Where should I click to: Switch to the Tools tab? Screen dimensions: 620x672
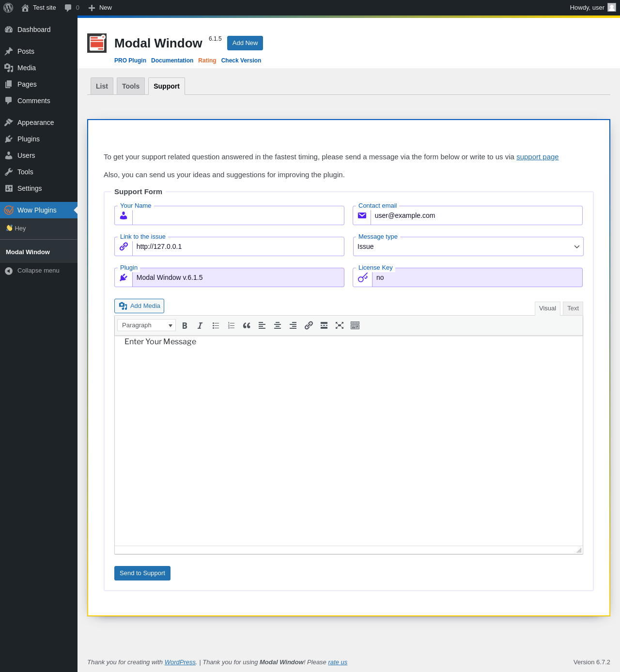point(131,86)
